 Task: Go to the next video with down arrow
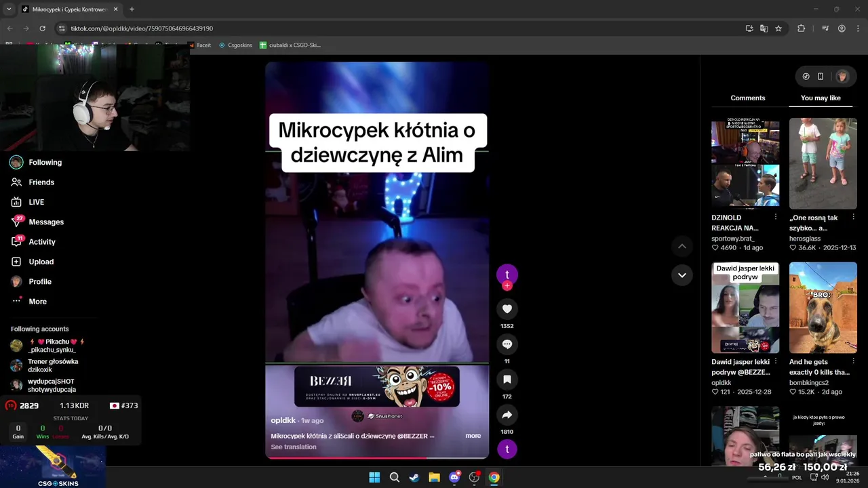tap(682, 275)
